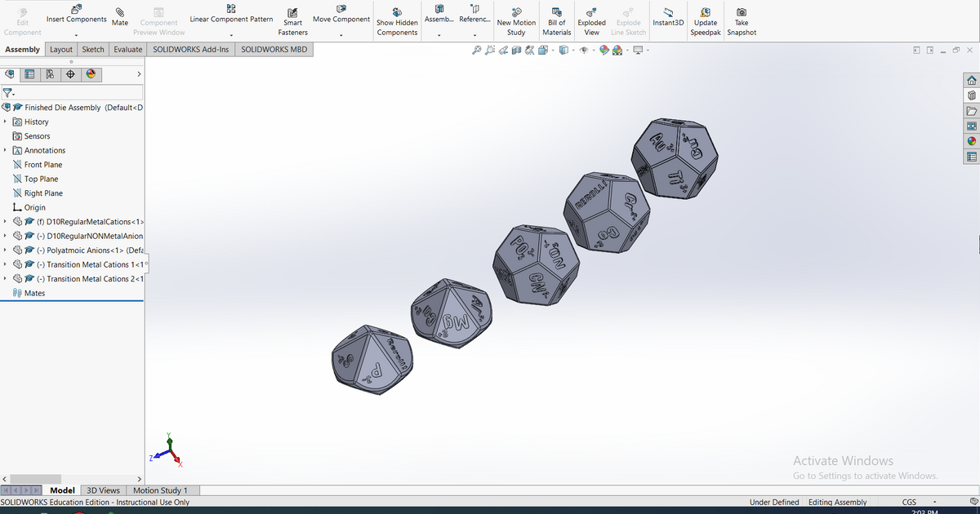Click the Zoom to Fit icon
This screenshot has height=514, width=980.
point(476,50)
